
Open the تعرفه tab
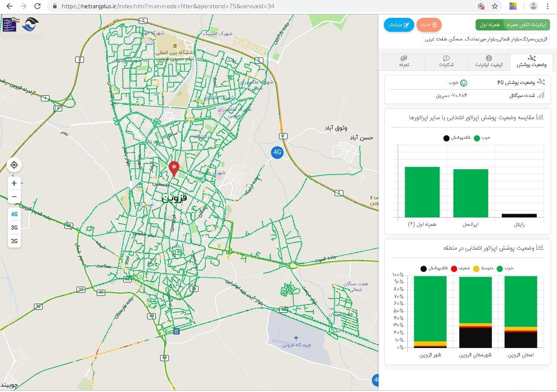pyautogui.click(x=404, y=62)
